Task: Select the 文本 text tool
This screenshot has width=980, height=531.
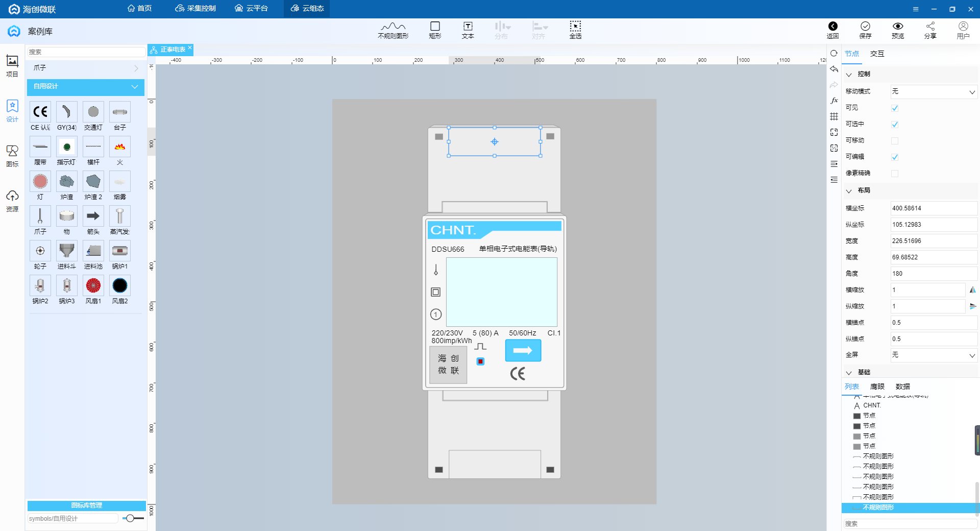Action: (x=468, y=30)
